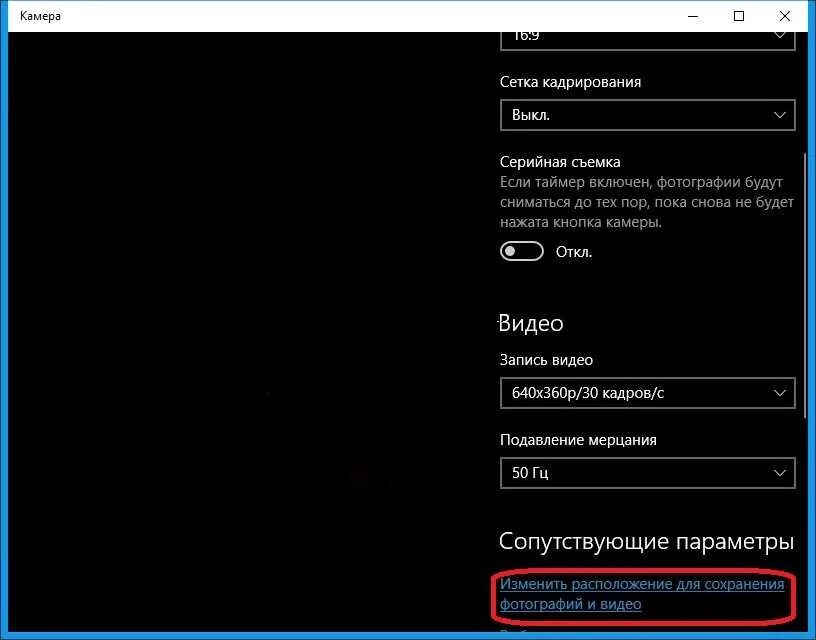
Task: Select the 16:9 resolution dropdown at top
Action: (647, 35)
